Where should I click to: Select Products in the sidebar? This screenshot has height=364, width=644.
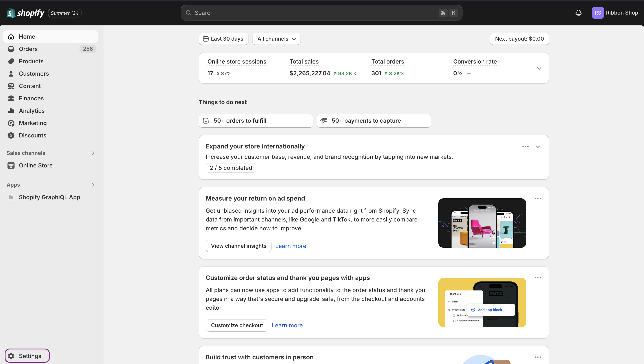tap(31, 61)
